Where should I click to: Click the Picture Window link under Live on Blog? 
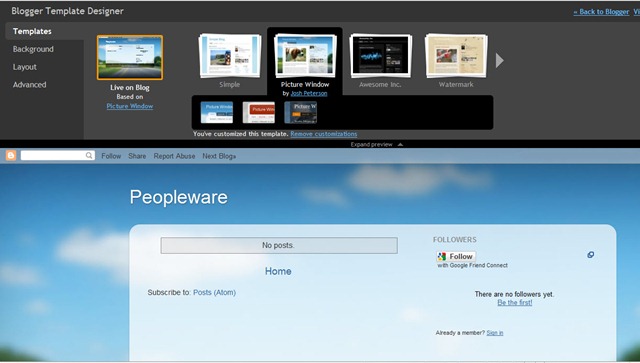coord(130,106)
